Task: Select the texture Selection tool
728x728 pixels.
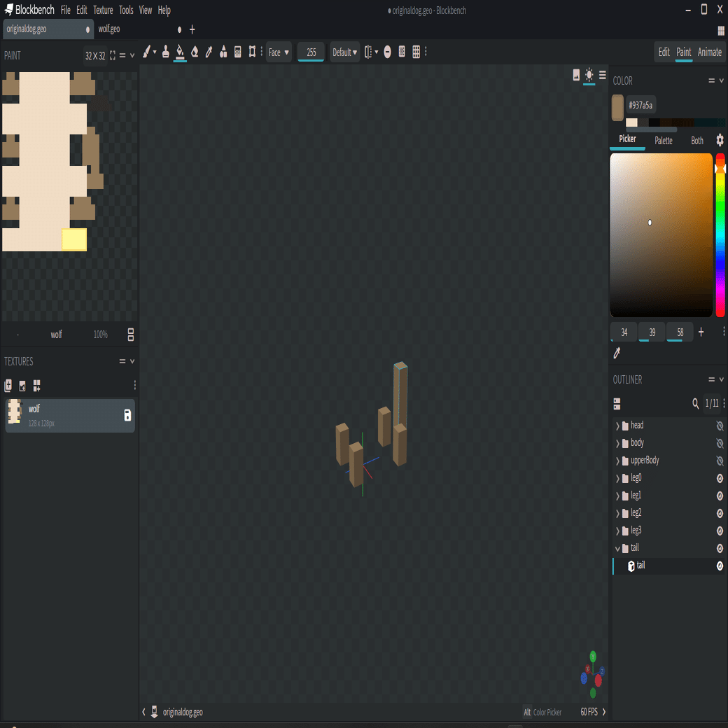Action: 252,52
